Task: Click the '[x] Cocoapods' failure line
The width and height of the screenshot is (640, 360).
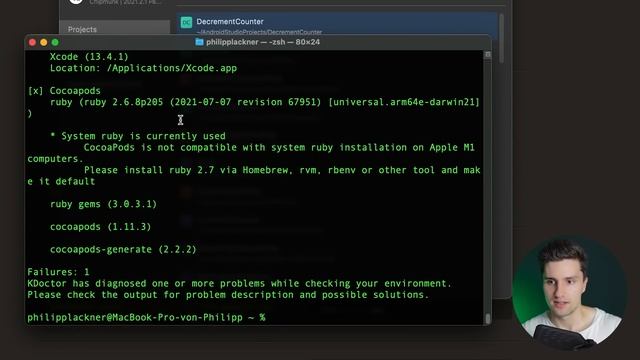Action: tap(64, 91)
